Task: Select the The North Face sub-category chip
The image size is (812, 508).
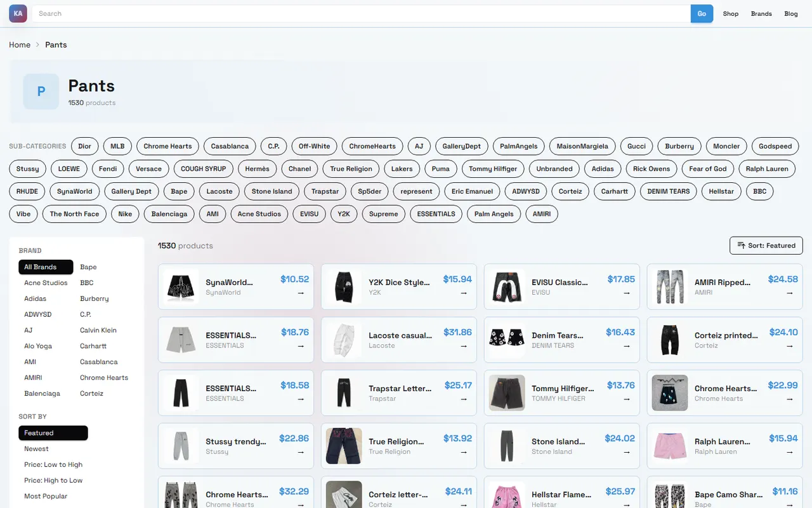Action: click(x=75, y=214)
